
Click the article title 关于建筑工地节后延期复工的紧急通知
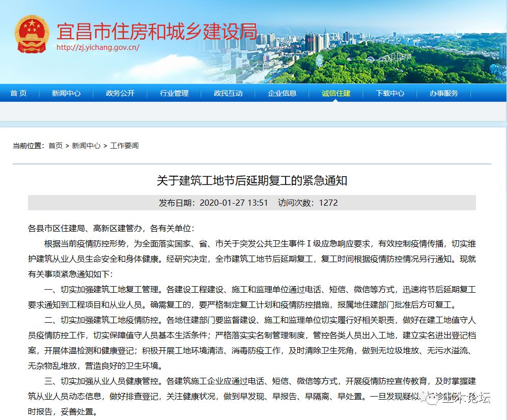click(x=252, y=181)
